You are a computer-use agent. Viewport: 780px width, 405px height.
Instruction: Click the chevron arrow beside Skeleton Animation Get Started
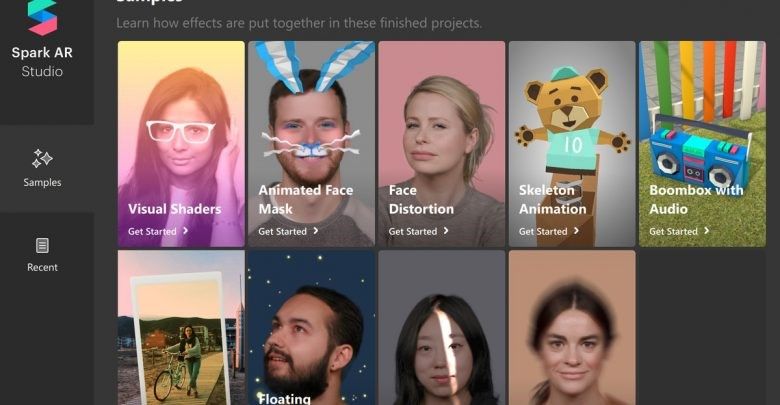coord(577,231)
